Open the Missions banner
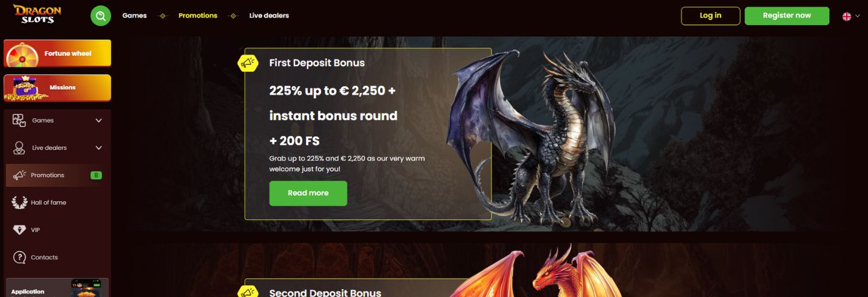The image size is (868, 297). (58, 88)
